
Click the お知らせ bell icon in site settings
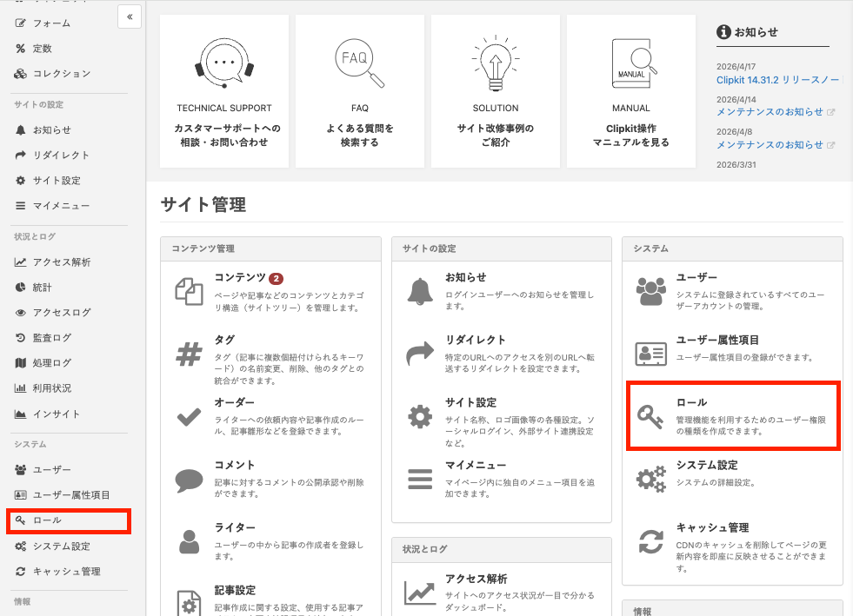click(420, 291)
